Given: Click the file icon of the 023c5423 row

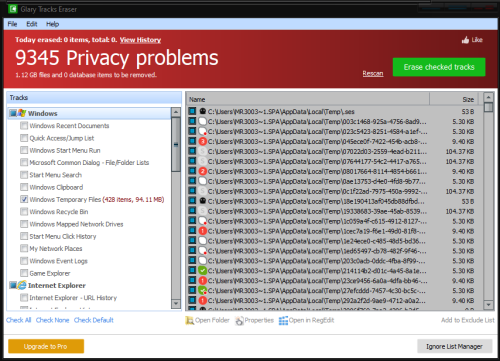Looking at the screenshot, I should 202,131.
